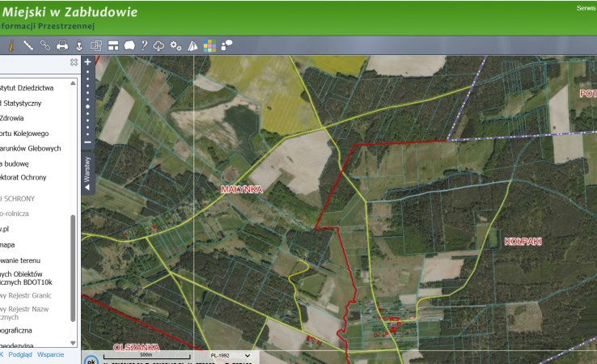
Task: Open settings gears in toolbar
Action: coord(176,45)
